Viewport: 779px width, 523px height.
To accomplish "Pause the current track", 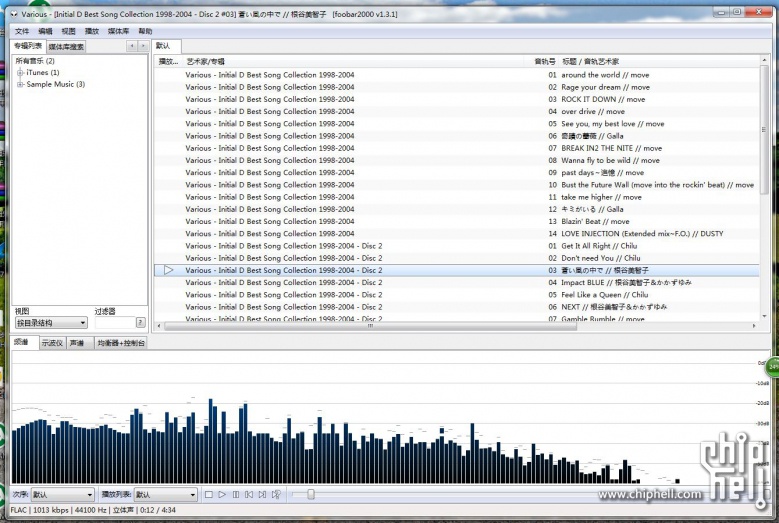I will point(236,495).
